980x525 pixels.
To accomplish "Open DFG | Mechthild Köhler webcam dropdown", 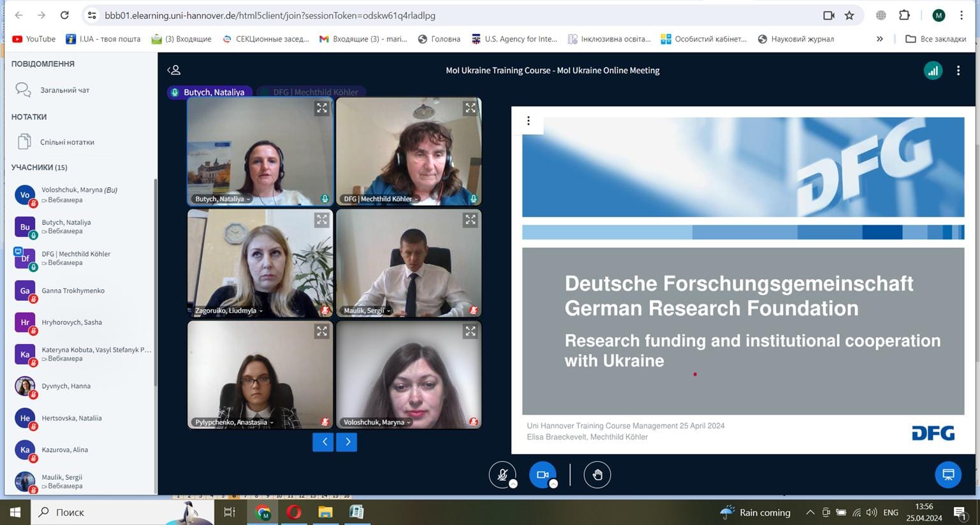I will (381, 199).
